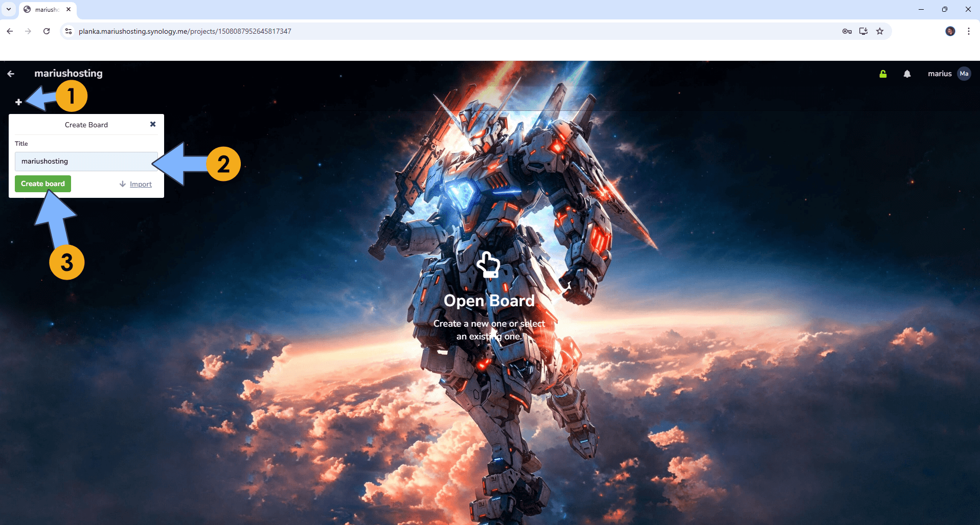This screenshot has width=980, height=525.
Task: Click the plus icon to add board
Action: pyautogui.click(x=18, y=102)
